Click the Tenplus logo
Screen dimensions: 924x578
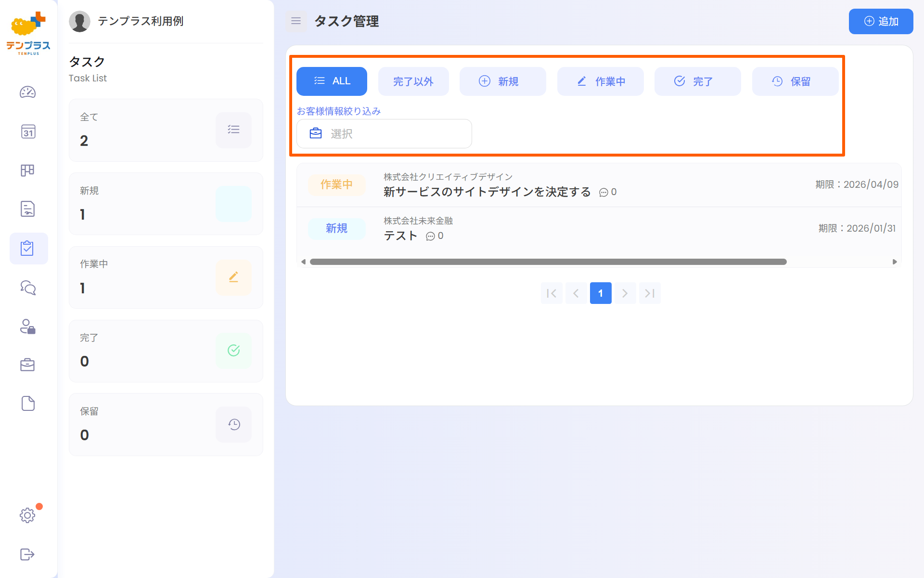(28, 33)
